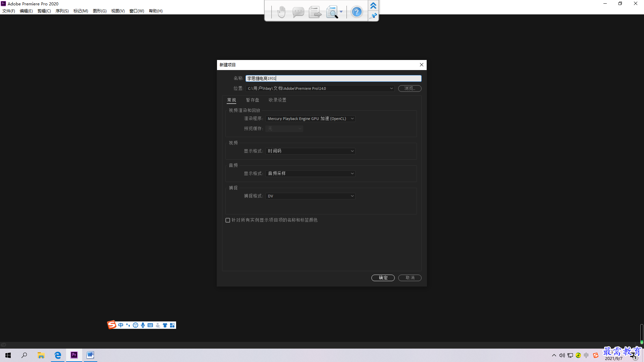The height and width of the screenshot is (362, 644).
Task: Click the green 360 security tray icon
Action: 578,355
